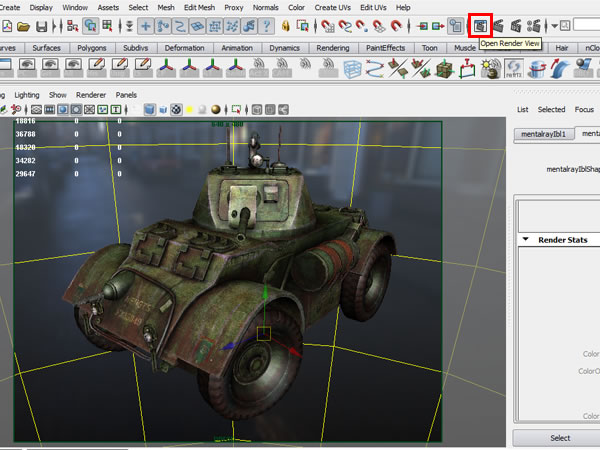
Task: Open the viewport Renderer menu
Action: tap(91, 95)
